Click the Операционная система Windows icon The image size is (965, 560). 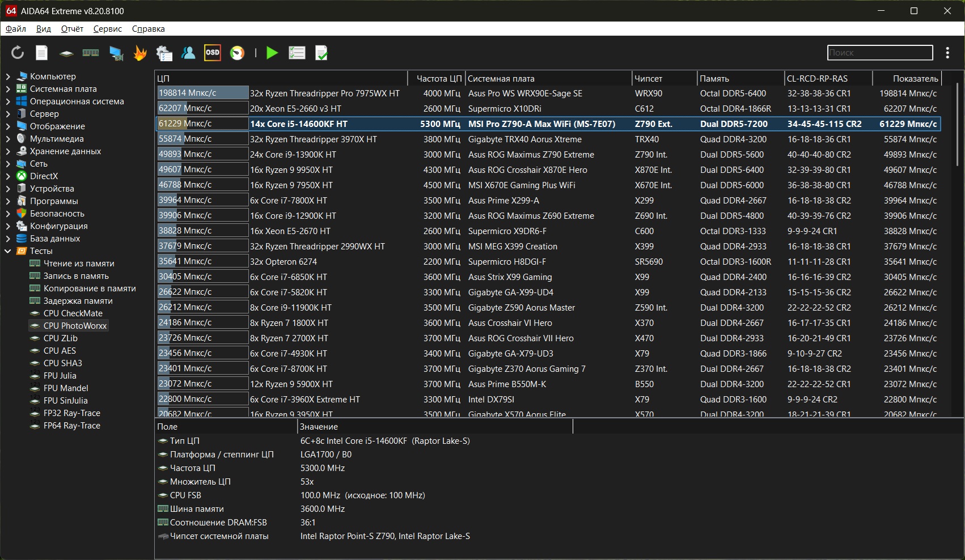pos(22,101)
